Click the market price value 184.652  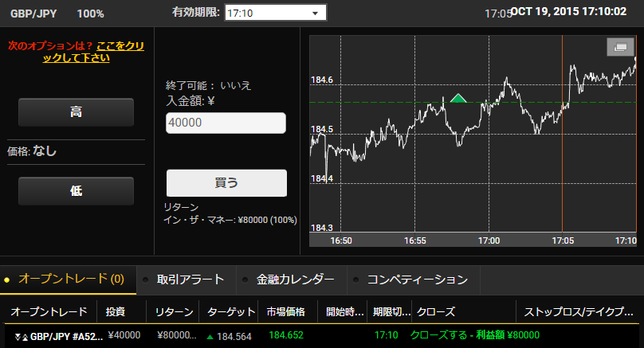coord(286,335)
